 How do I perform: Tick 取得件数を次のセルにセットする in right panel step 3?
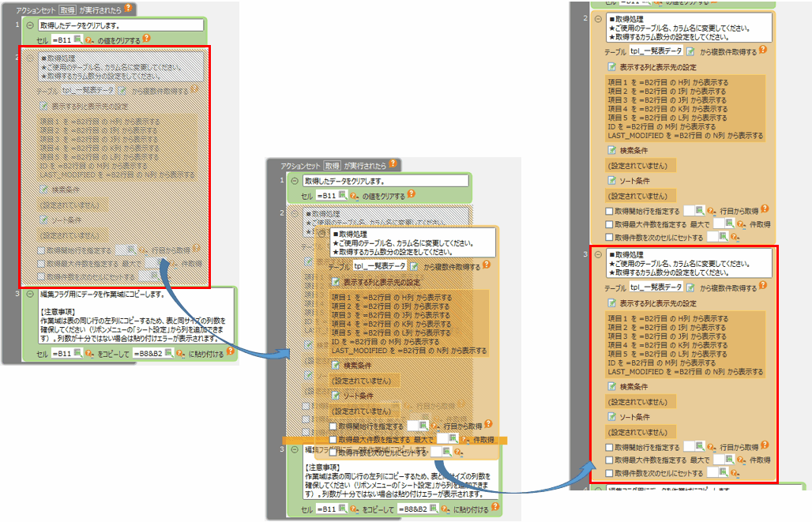tap(609, 472)
